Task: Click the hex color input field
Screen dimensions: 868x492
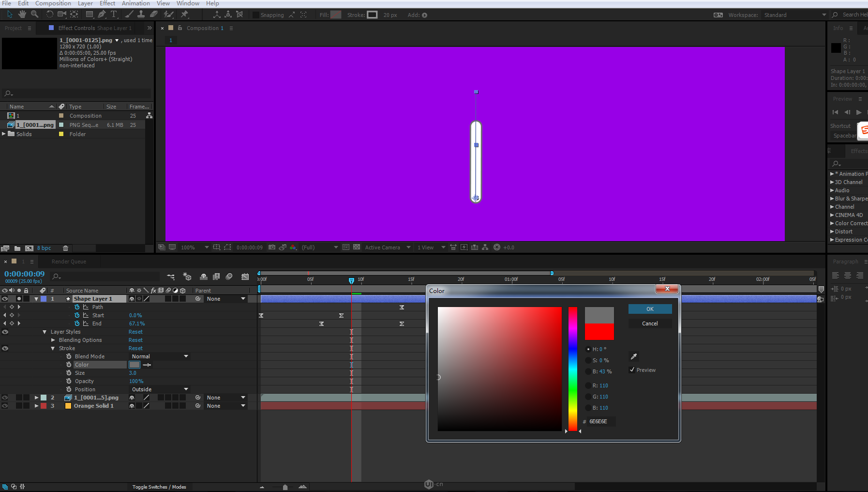Action: [601, 421]
